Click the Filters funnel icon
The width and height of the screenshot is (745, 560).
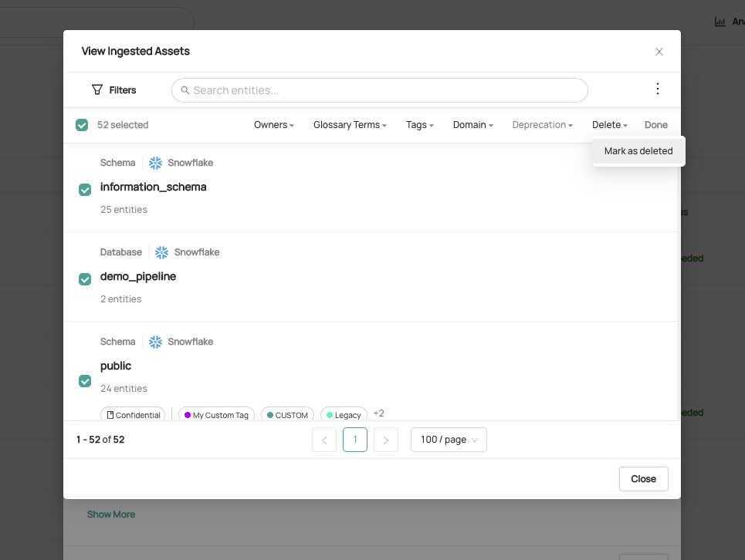pos(97,90)
